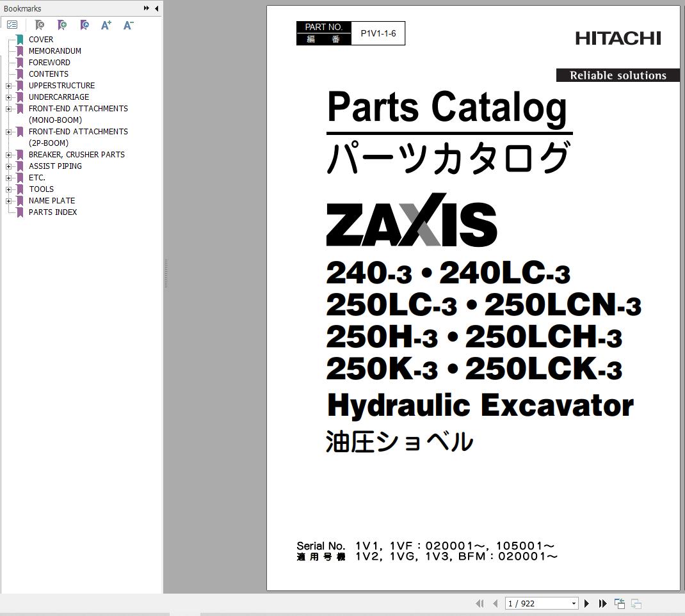This screenshot has width=685, height=616.
Task: Expand the NAME PLATE bookmark
Action: (x=8, y=201)
